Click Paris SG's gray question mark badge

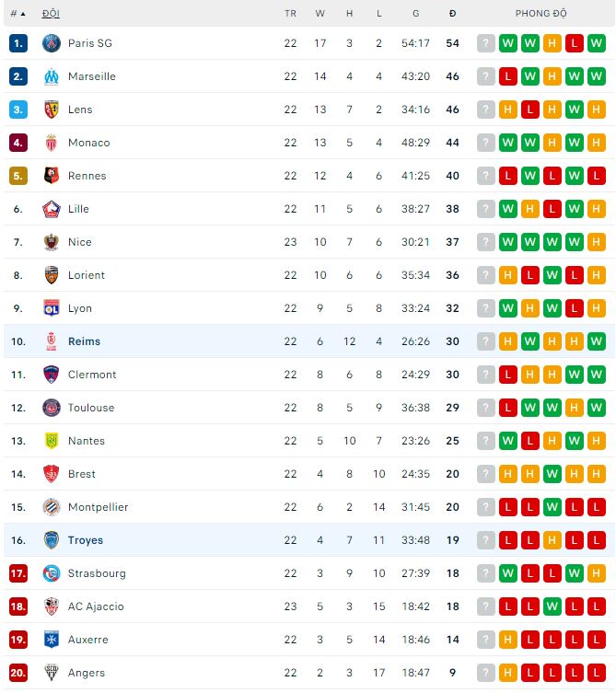(x=486, y=43)
